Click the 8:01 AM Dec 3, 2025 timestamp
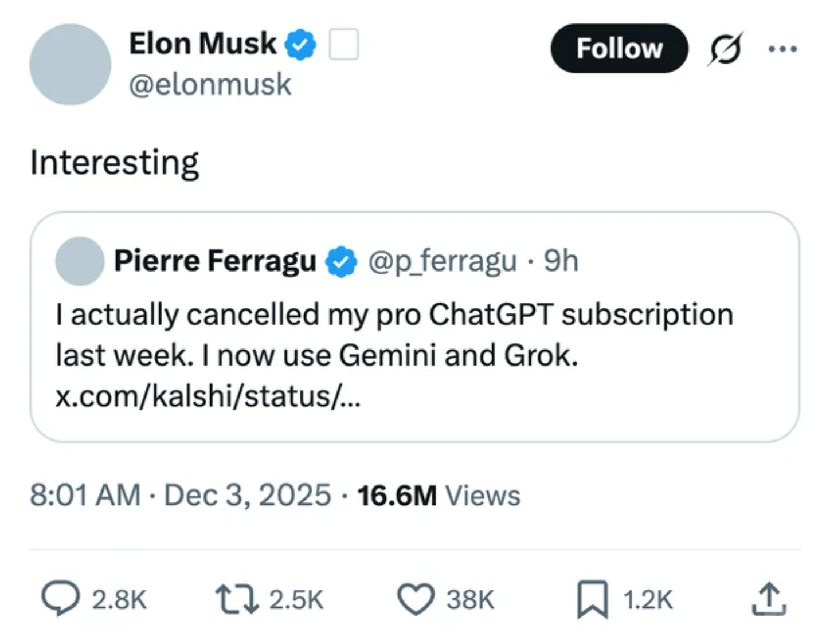This screenshot has height=644, width=822. tap(180, 495)
